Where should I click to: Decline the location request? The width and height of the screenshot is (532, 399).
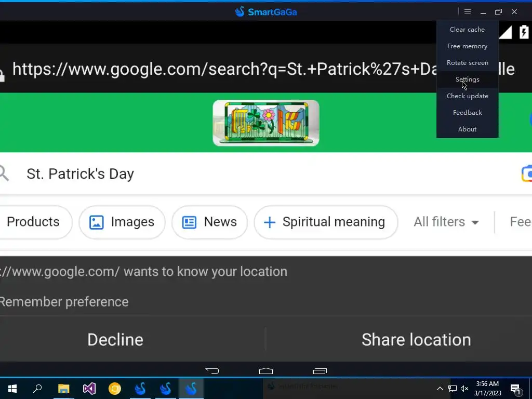[x=115, y=340]
